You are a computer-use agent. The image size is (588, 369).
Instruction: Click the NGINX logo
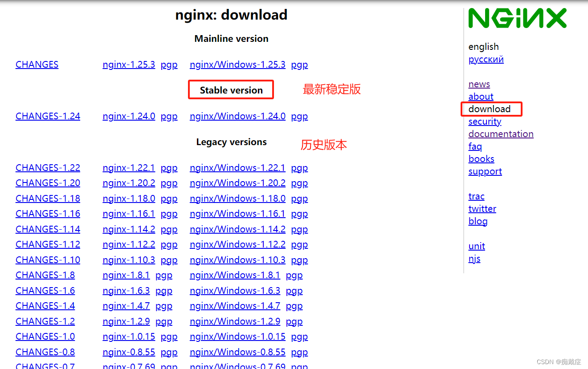(x=517, y=18)
